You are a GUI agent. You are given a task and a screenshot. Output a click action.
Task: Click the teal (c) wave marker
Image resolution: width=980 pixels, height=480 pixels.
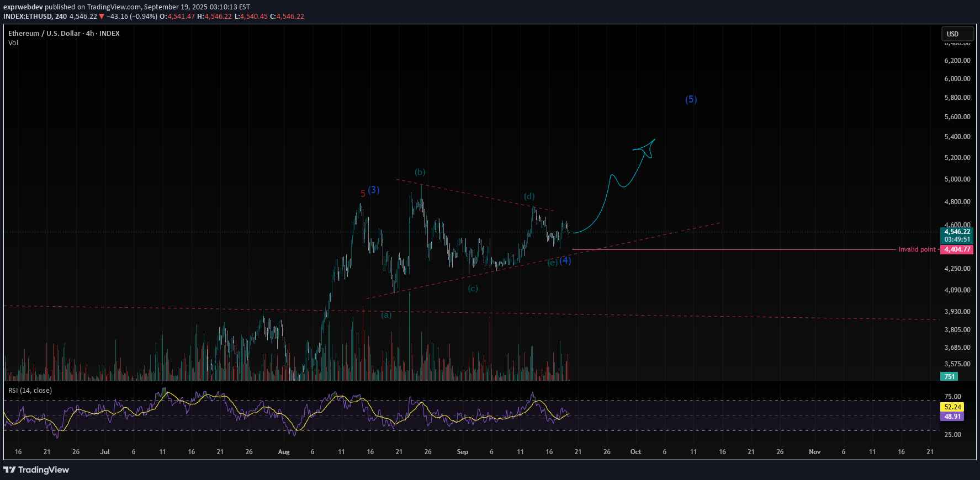[x=473, y=289]
